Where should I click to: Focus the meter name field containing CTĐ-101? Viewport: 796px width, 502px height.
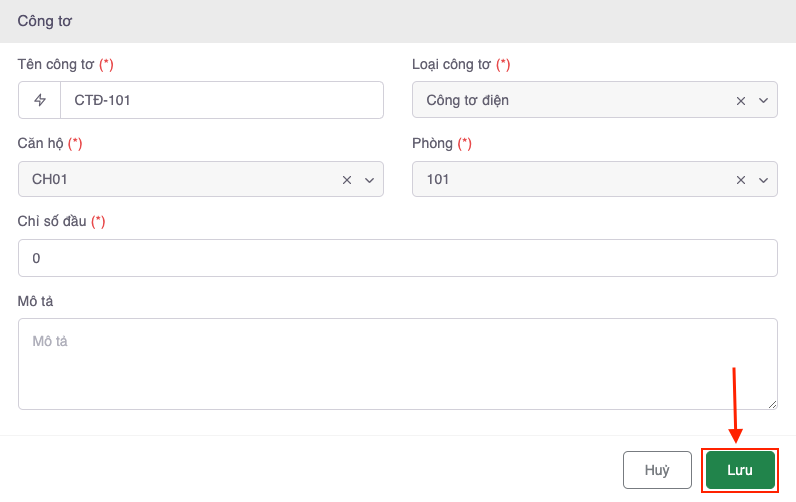point(220,100)
